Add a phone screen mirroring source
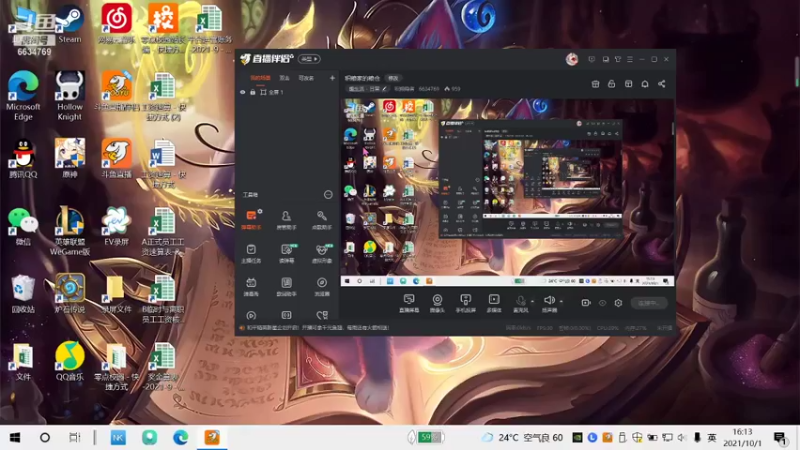The width and height of the screenshot is (800, 450). pyautogui.click(x=465, y=303)
